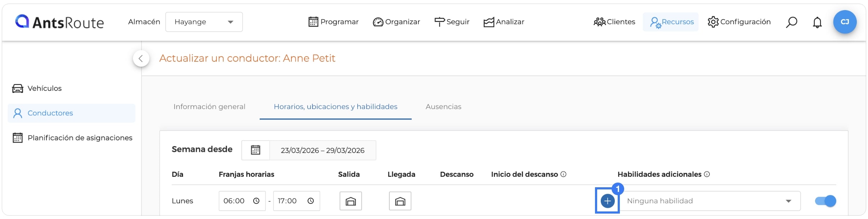Click the Recursos person-gear icon
868x219 pixels.
656,22
